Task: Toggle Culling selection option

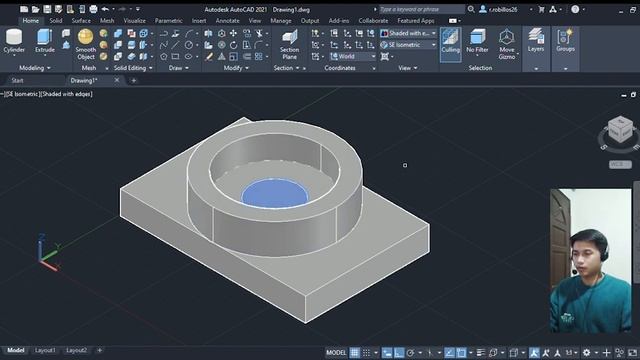Action: (x=451, y=44)
